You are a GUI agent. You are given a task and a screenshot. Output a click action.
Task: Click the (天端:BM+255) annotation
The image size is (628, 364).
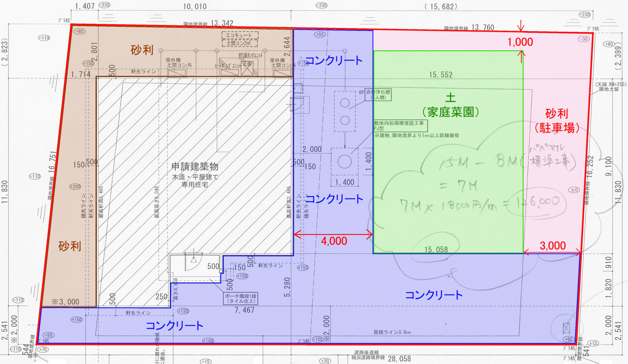pyautogui.click(x=611, y=84)
